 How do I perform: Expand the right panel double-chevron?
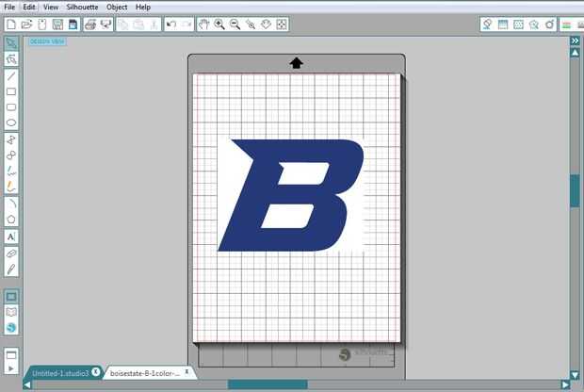(576, 41)
